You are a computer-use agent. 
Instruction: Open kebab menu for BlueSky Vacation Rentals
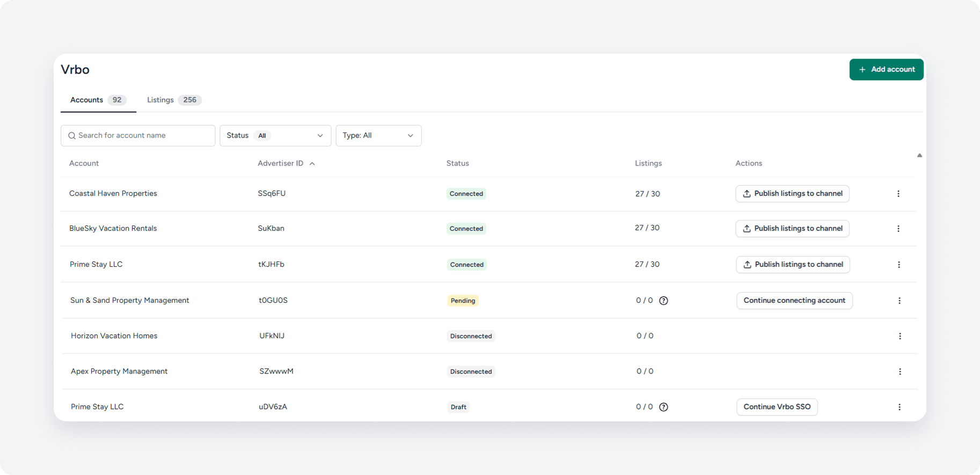pos(898,229)
